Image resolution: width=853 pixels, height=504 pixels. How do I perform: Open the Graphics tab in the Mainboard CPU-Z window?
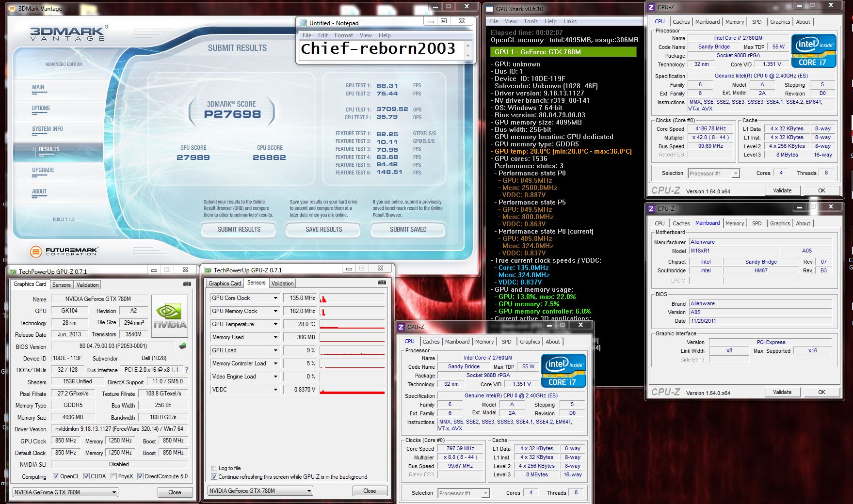(780, 223)
